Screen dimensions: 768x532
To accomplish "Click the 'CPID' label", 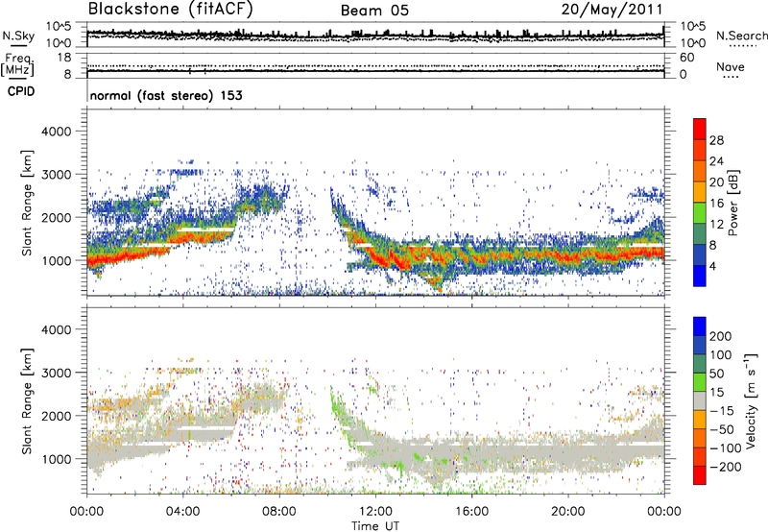I will tap(21, 91).
